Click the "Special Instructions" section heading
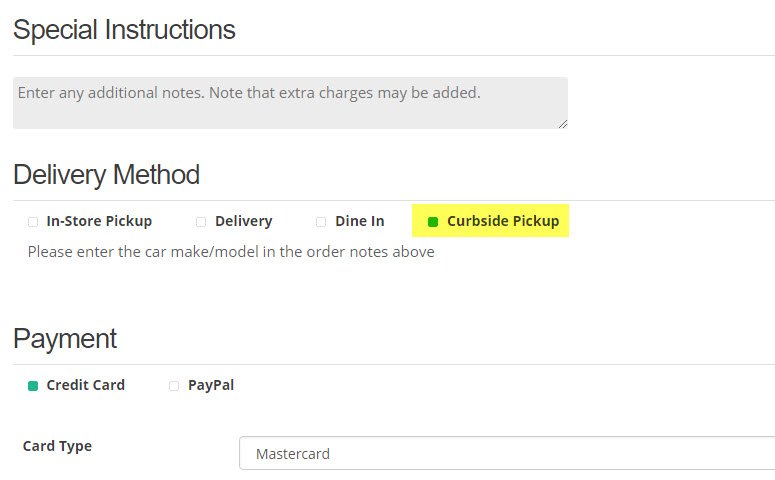 pos(124,30)
